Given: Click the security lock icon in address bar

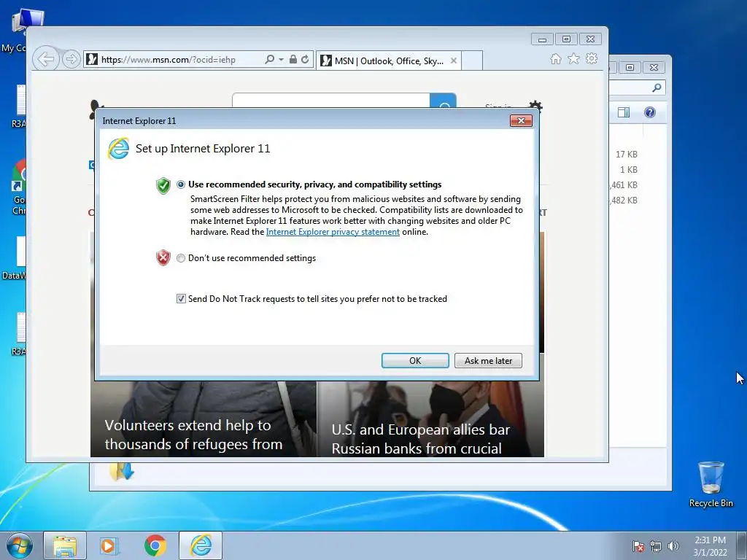Looking at the screenshot, I should [293, 59].
